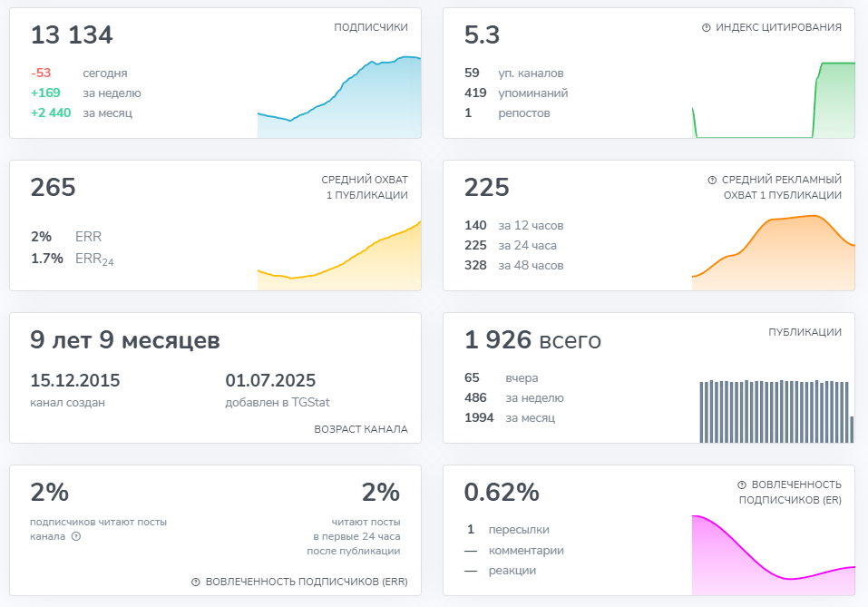Viewport: 868px width, 607px height.
Task: Click the ВОЗРАСТ КАНАЛА label
Action: tap(361, 429)
